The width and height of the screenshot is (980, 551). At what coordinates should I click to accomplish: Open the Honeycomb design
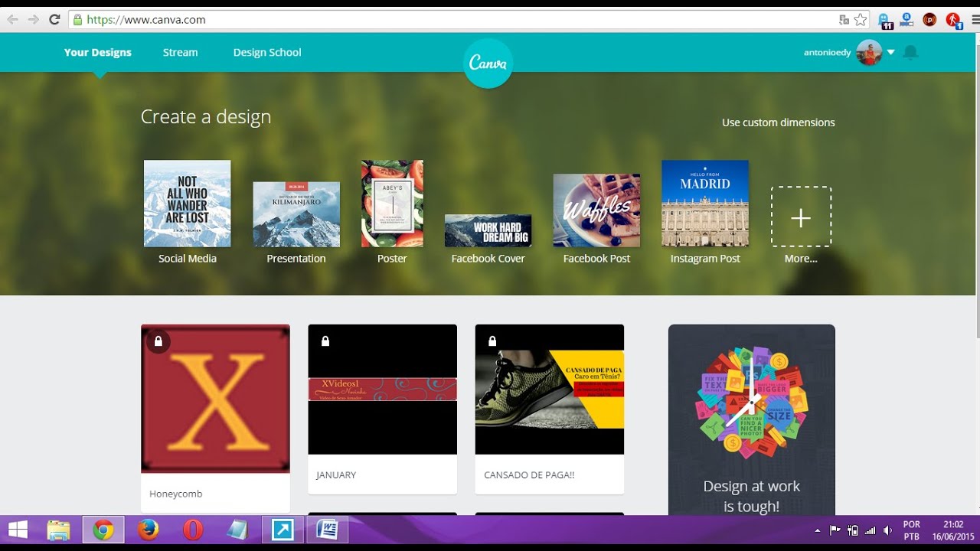click(215, 418)
